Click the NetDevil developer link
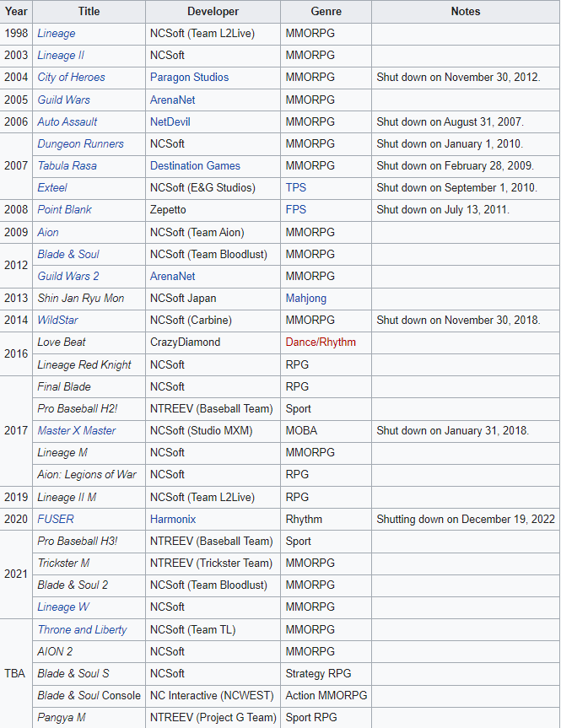The width and height of the screenshot is (561, 728). pos(170,121)
